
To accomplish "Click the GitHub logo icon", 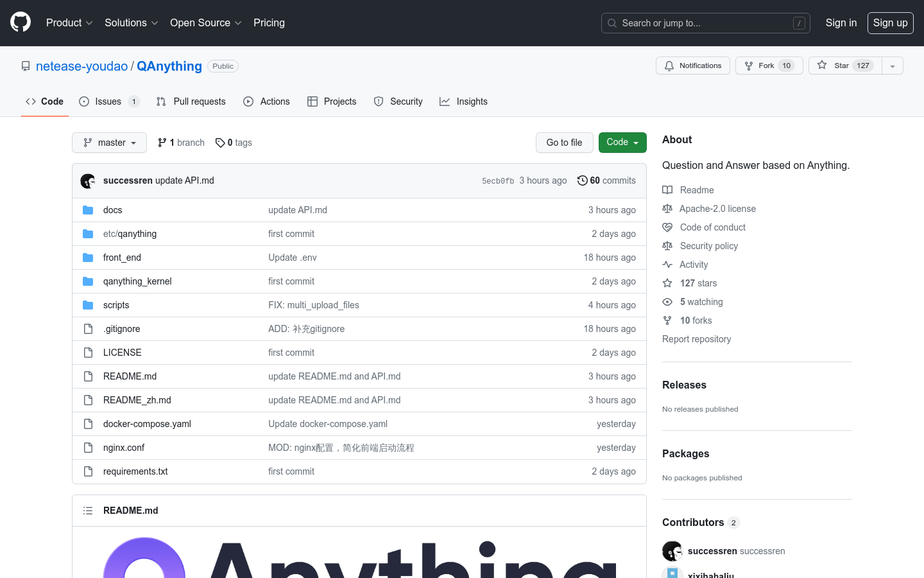I will 21,22.
